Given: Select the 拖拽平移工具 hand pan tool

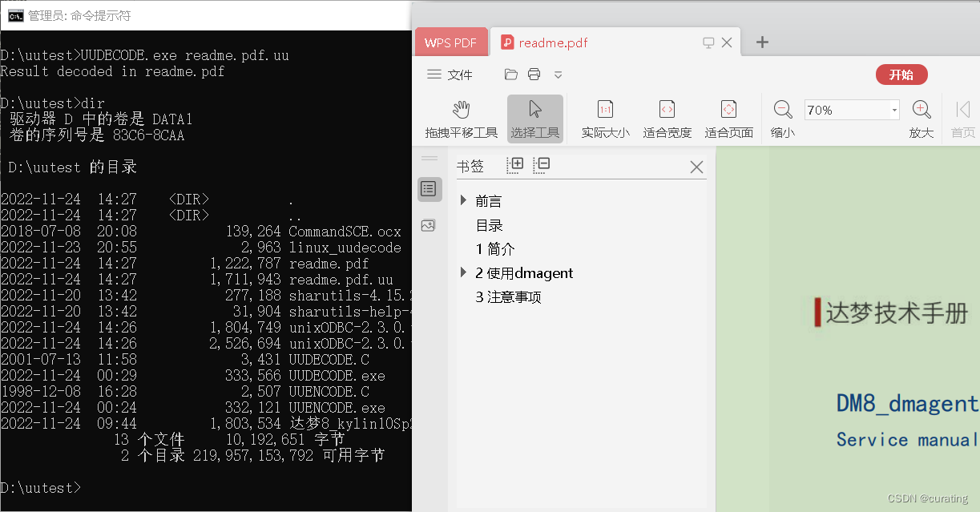Looking at the screenshot, I should pos(462,118).
